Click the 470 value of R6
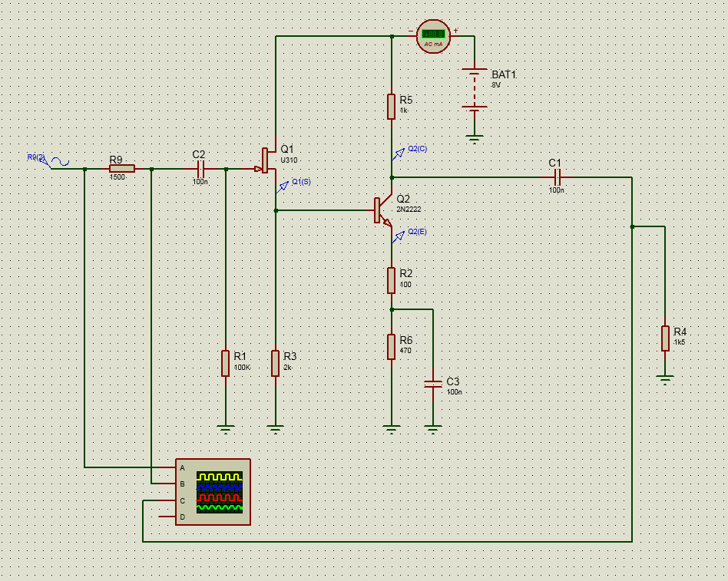Viewport: 728px width, 581px height. [405, 351]
